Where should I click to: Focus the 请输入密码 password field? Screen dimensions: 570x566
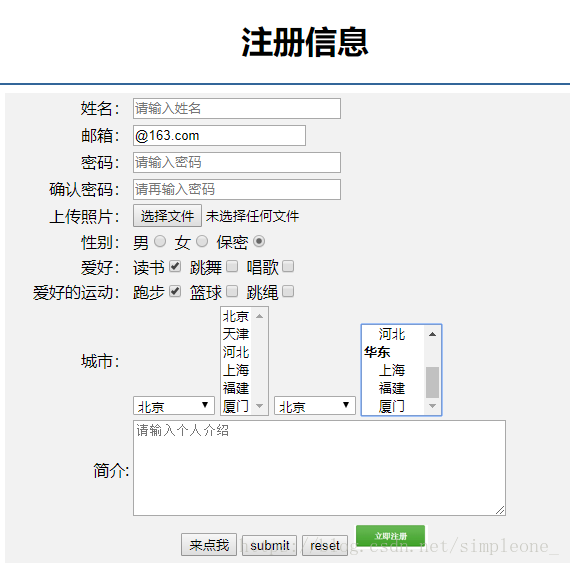[x=237, y=162]
